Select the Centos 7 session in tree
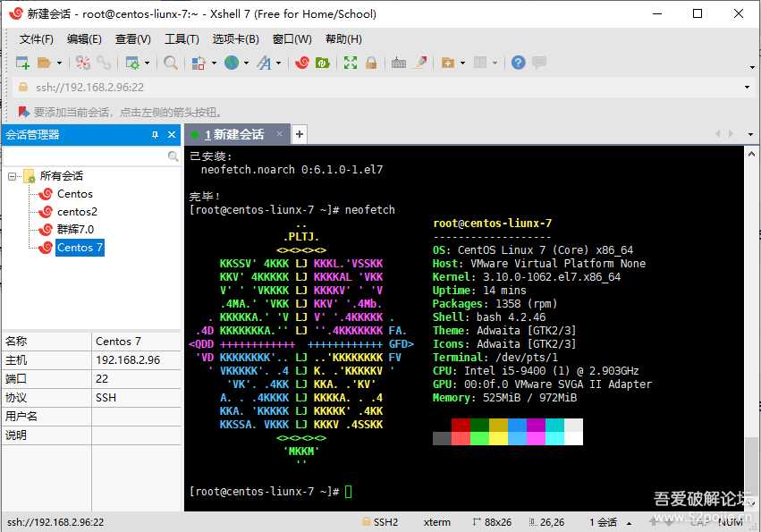 tap(80, 248)
